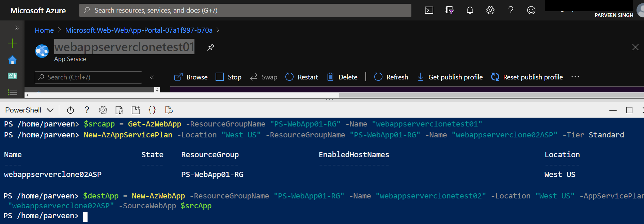Open the notifications bell

pyautogui.click(x=470, y=10)
